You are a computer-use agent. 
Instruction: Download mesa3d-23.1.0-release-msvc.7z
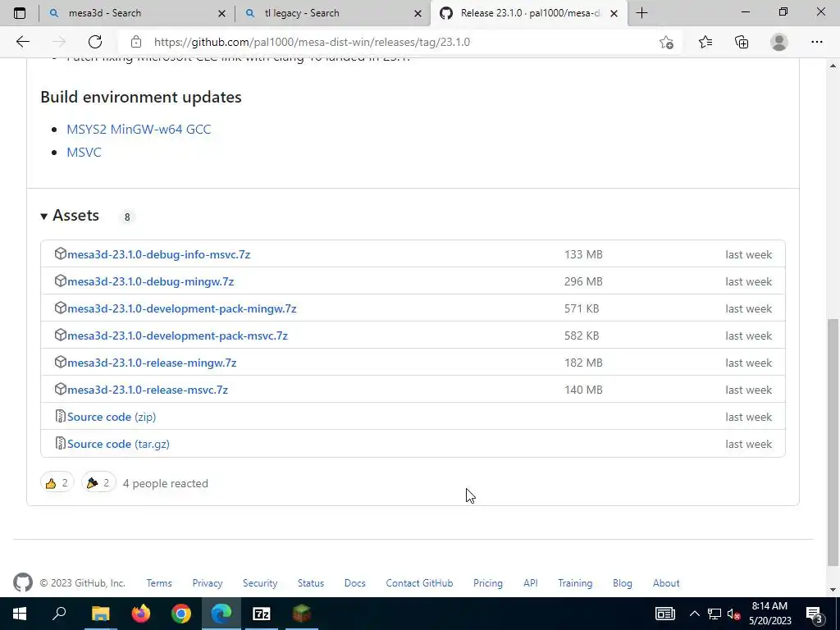tap(148, 390)
